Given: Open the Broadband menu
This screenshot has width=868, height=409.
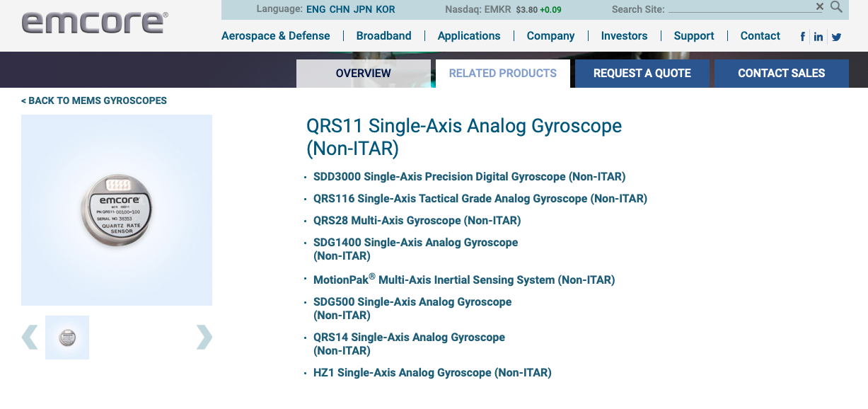Looking at the screenshot, I should click(384, 36).
